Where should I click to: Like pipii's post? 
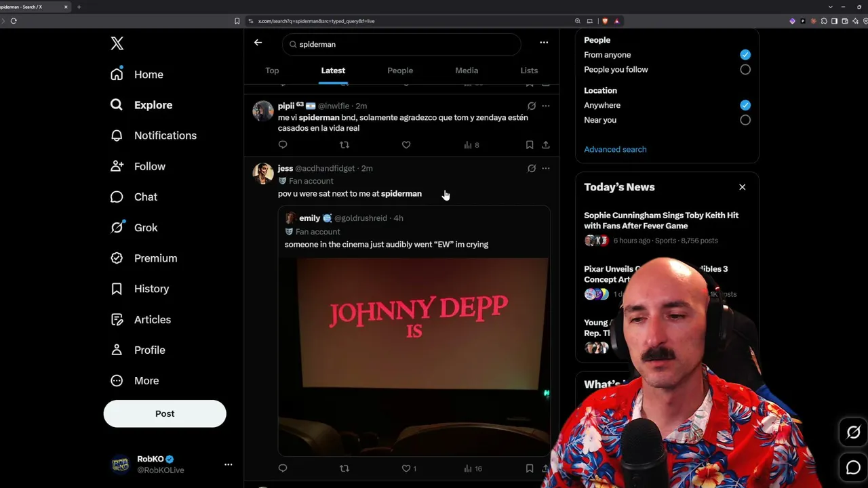406,144
